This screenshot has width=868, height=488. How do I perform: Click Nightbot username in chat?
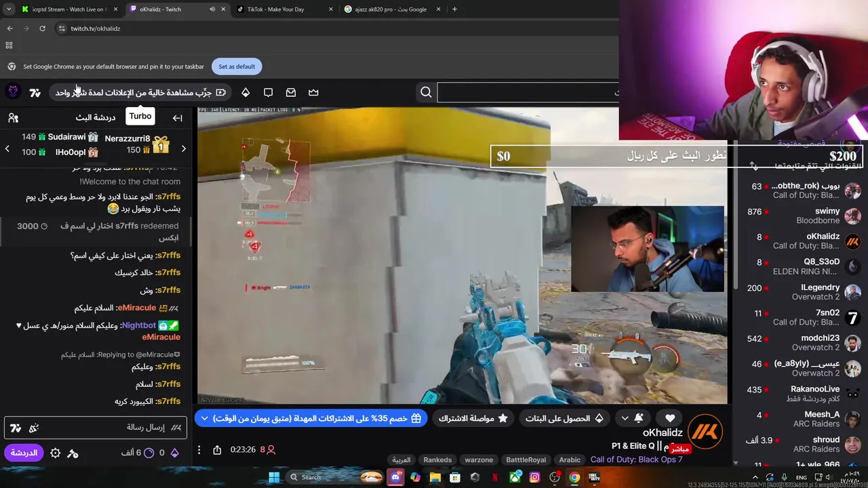139,325
